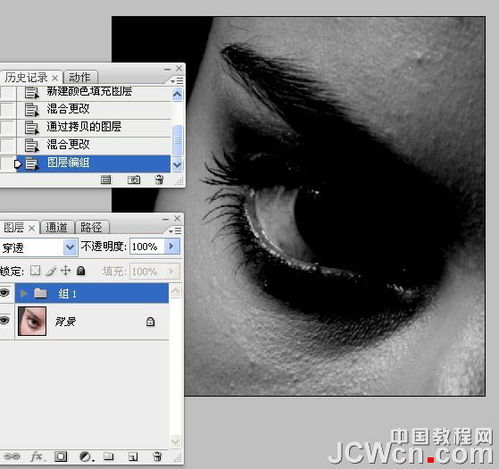
Task: Create new snapshot in History panel
Action: click(134, 180)
